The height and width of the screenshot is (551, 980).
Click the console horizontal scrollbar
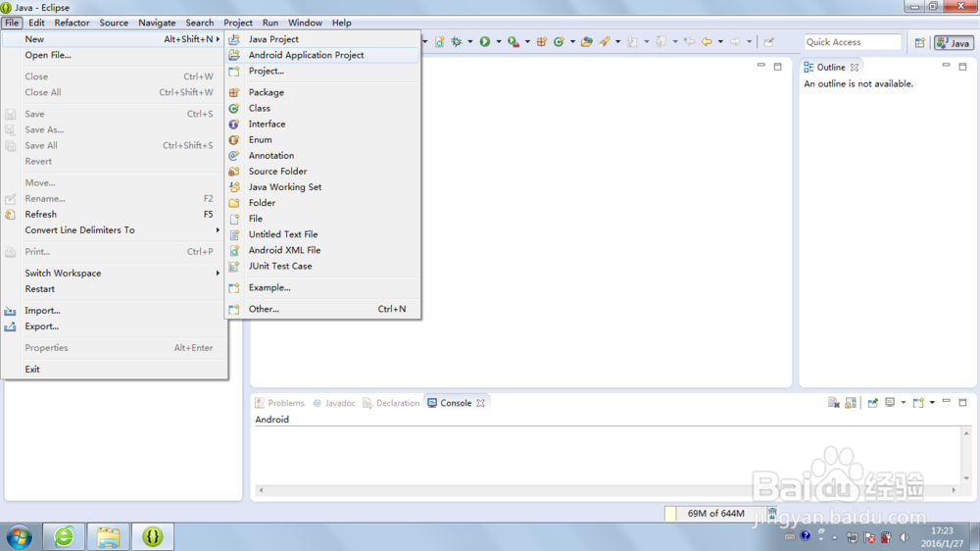[x=608, y=490]
